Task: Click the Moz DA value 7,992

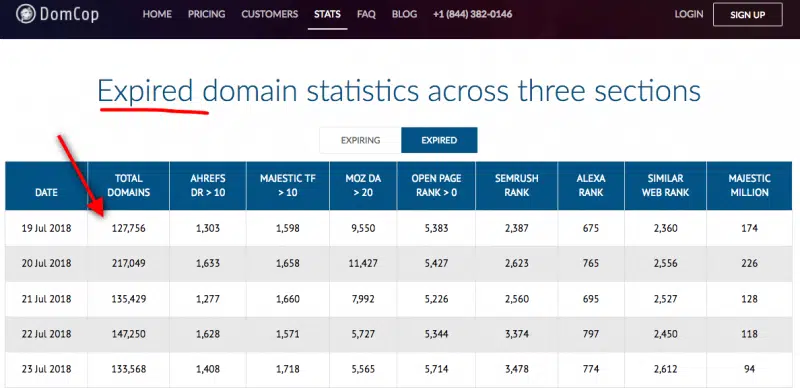Action: (x=363, y=299)
